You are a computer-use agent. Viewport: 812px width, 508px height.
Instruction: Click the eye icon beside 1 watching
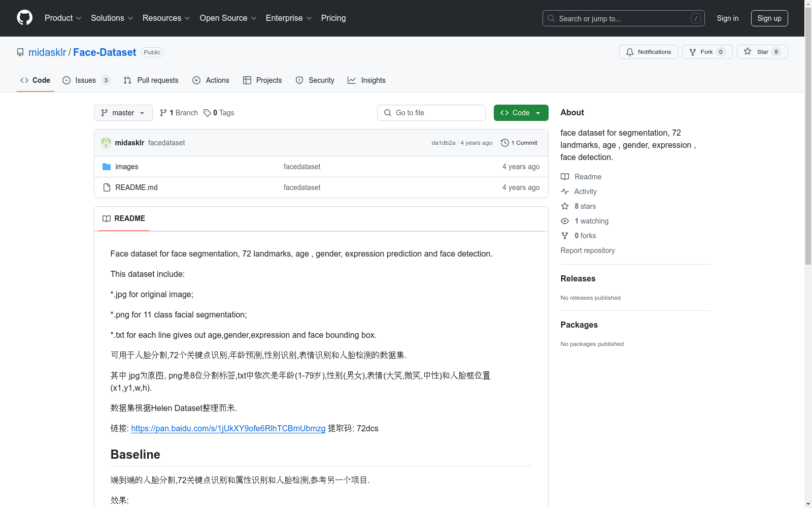point(565,221)
